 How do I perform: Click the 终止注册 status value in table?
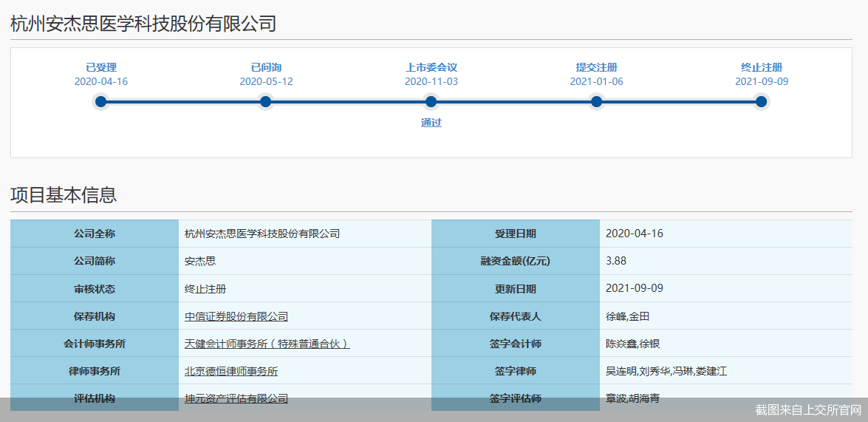tap(205, 288)
